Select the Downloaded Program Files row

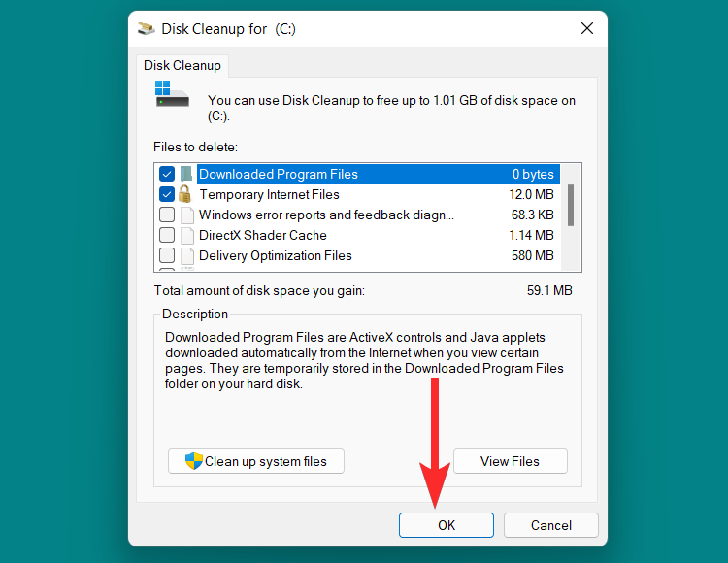(x=357, y=174)
